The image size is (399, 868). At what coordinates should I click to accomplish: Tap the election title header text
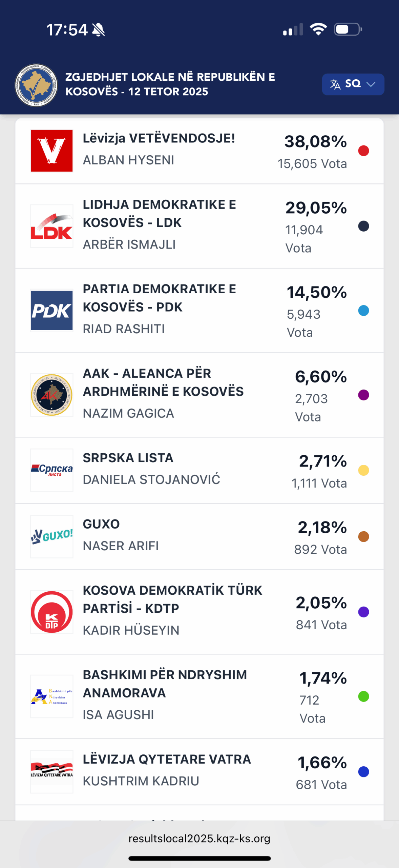point(170,84)
